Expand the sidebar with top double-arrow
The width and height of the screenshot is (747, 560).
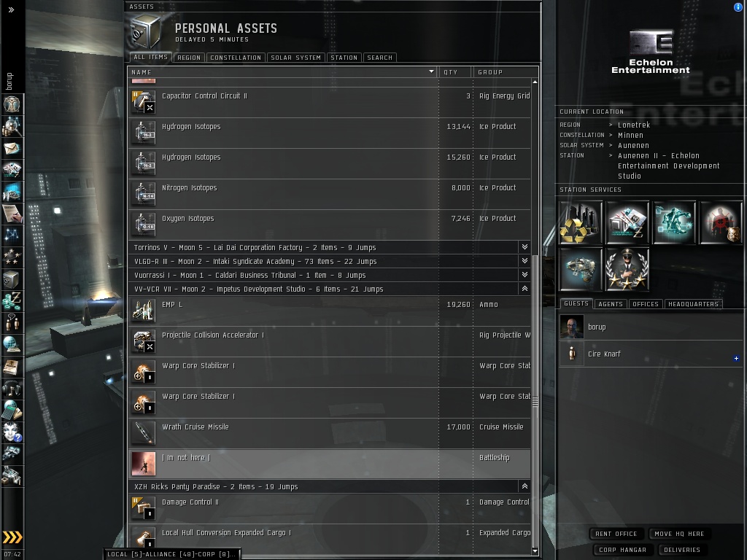(x=12, y=9)
